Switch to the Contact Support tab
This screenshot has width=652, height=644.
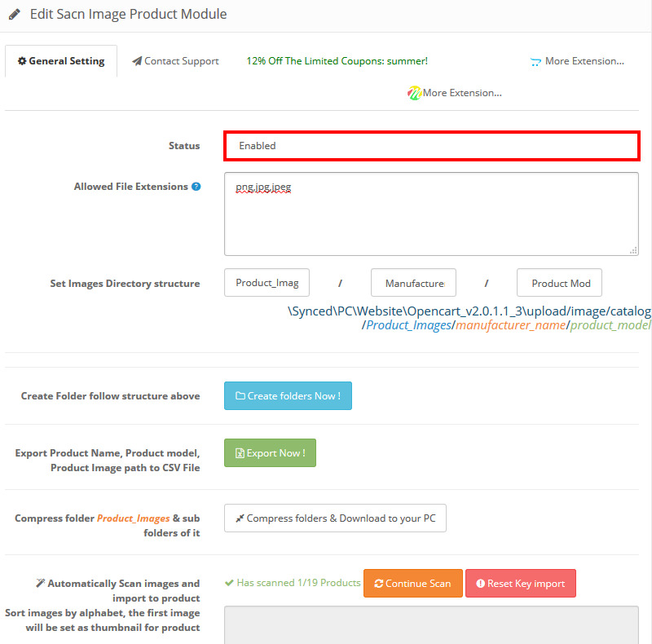pyautogui.click(x=175, y=61)
